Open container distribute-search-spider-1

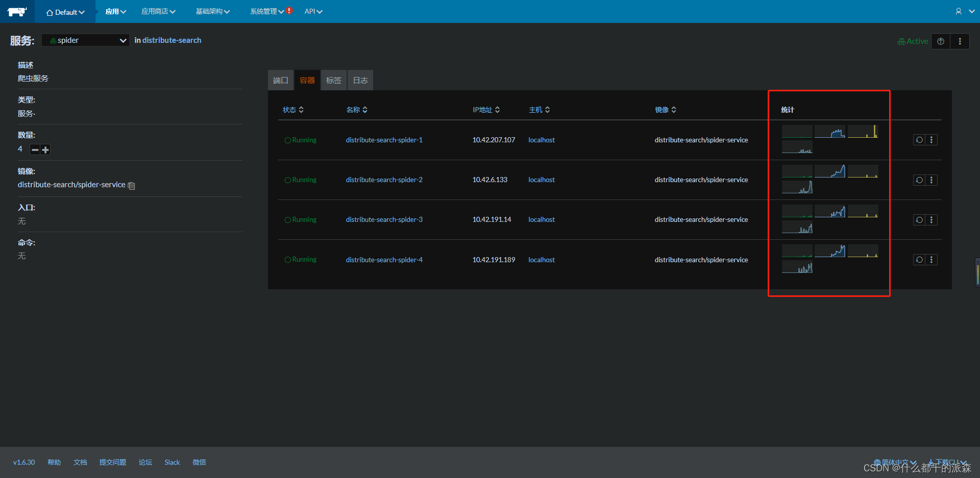pyautogui.click(x=384, y=140)
